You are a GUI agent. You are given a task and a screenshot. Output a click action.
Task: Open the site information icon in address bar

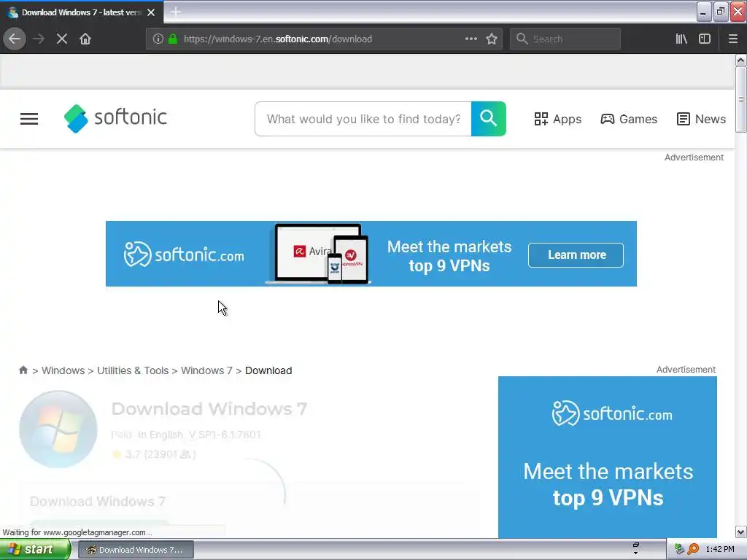(x=158, y=39)
